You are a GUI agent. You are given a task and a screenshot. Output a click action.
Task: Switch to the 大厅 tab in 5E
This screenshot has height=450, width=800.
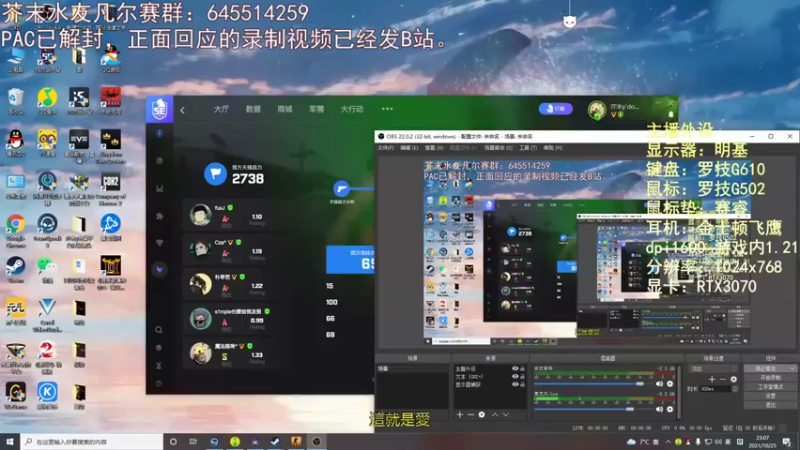[221, 109]
